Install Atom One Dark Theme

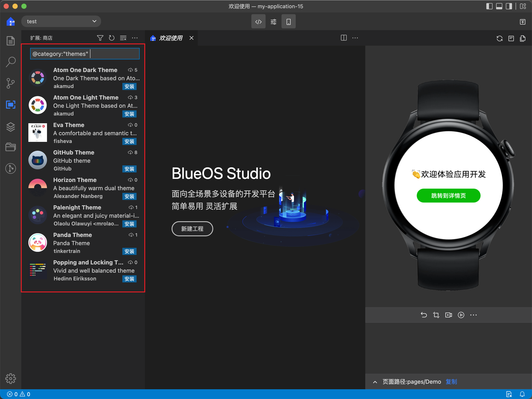pos(129,86)
